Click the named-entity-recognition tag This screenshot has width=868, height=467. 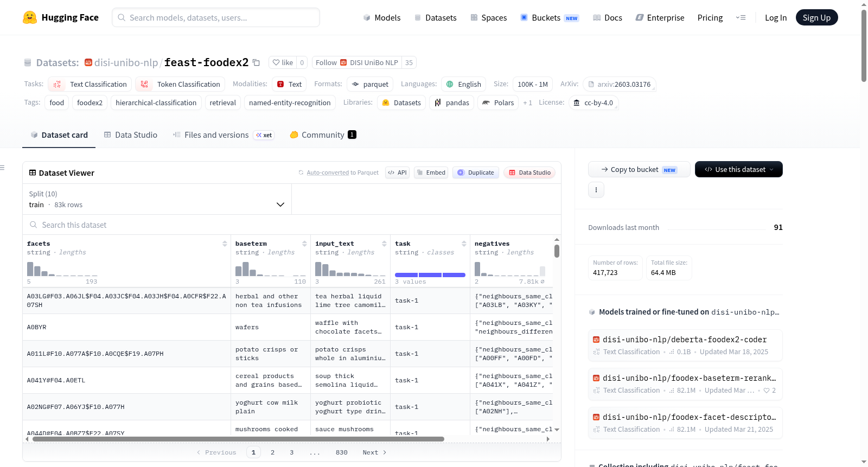[x=290, y=103]
